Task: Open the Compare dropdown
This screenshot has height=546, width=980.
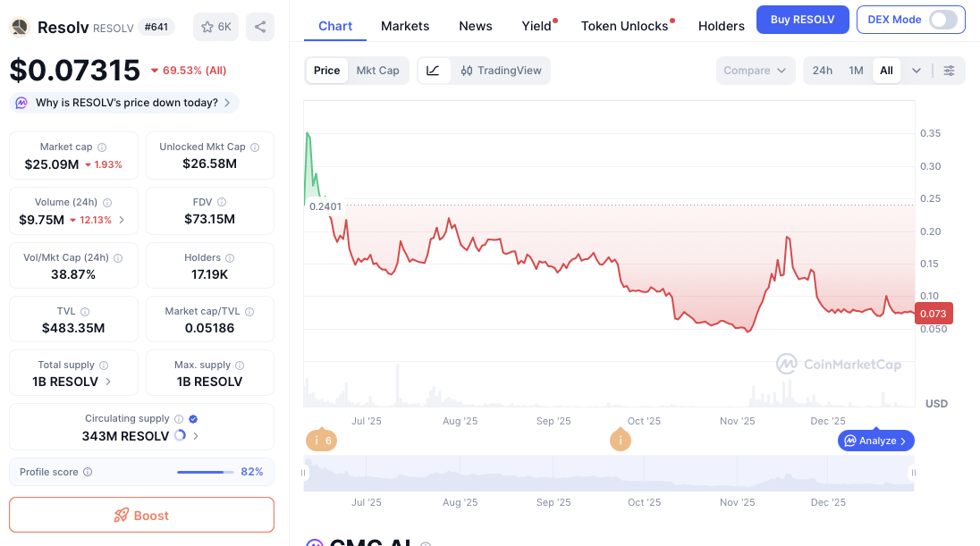Action: [756, 71]
